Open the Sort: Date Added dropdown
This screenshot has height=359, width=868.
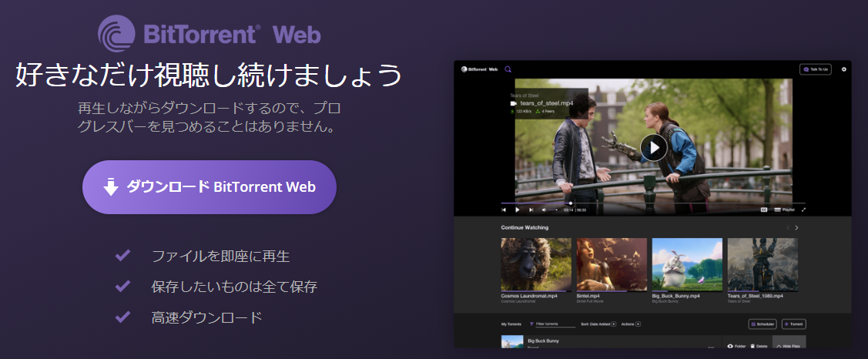pos(598,324)
